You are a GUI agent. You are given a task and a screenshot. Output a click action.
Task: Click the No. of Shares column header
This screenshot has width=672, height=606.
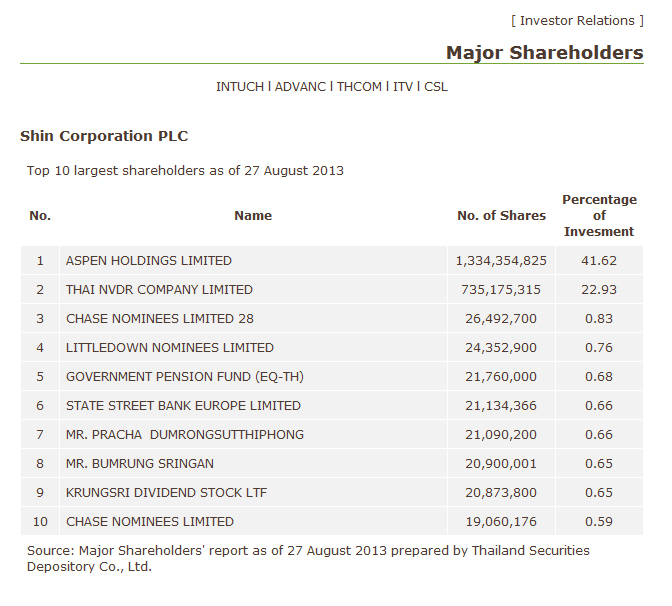pyautogui.click(x=501, y=215)
